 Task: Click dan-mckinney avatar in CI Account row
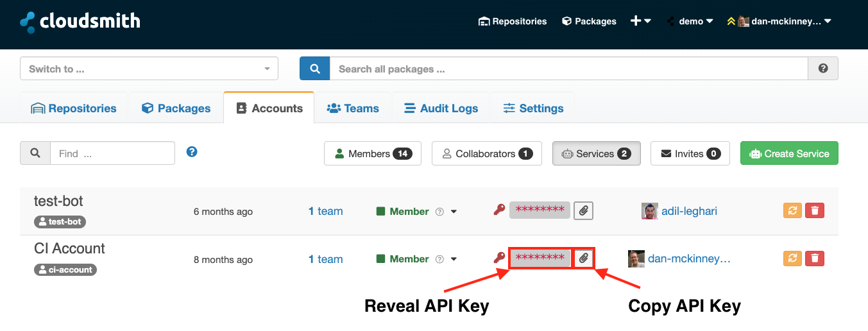click(x=636, y=259)
